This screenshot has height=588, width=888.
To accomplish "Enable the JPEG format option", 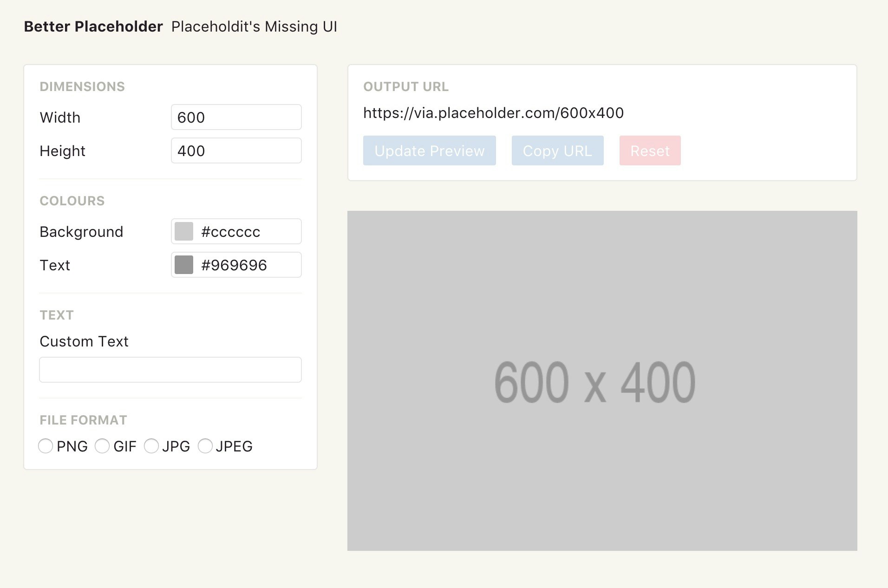I will click(205, 446).
